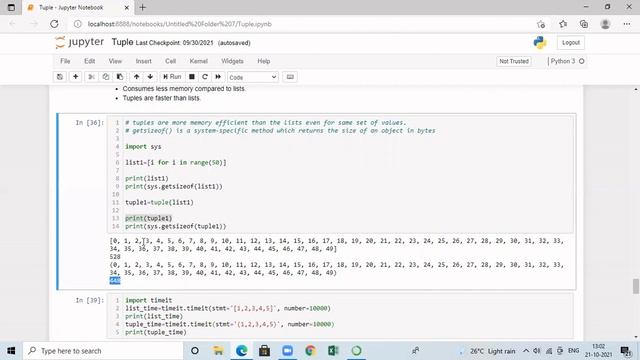Click inside the In [39] timeit cell
The width and height of the screenshot is (640, 360).
pos(340,316)
